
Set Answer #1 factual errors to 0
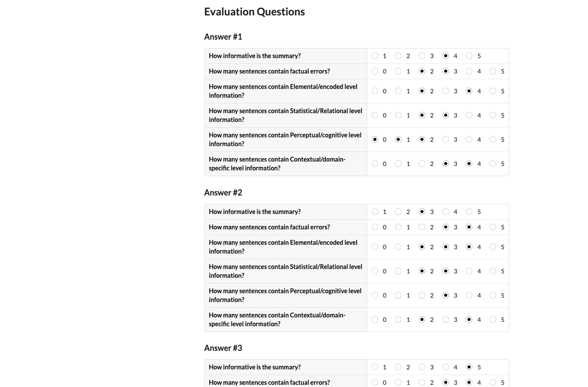pos(375,71)
